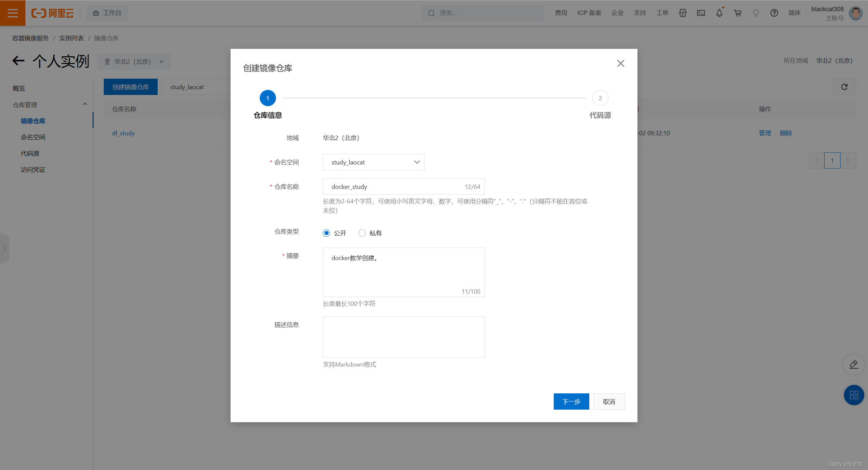Click the 取消 button
868x470 pixels.
click(x=609, y=402)
